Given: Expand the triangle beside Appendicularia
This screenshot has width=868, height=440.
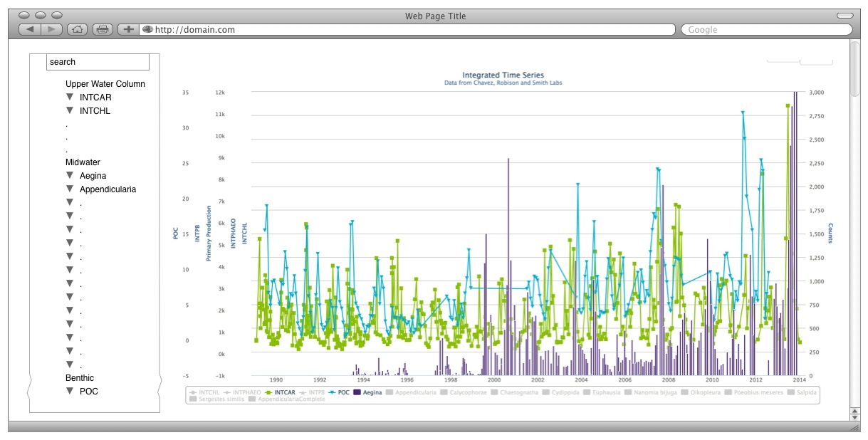Looking at the screenshot, I should pos(70,189).
